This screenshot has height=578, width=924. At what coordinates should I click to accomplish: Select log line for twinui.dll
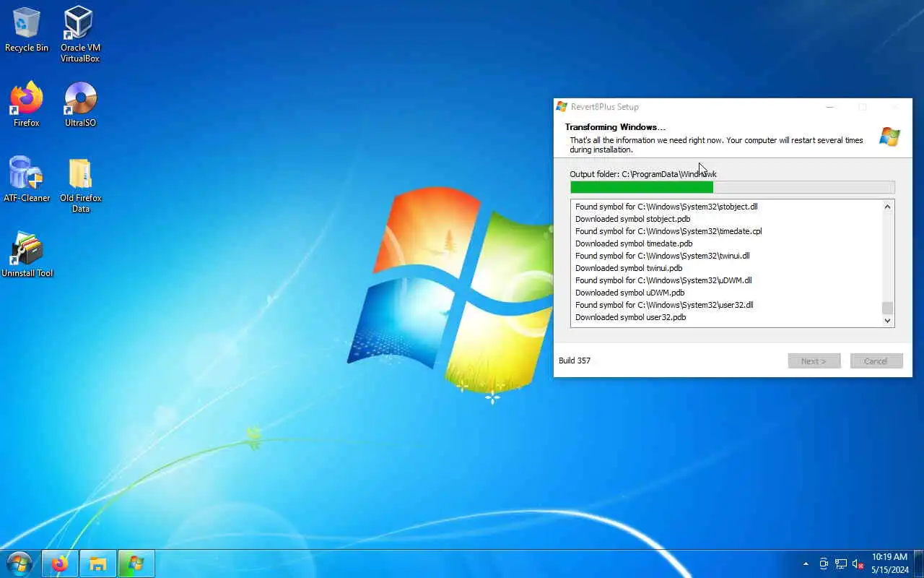click(663, 256)
